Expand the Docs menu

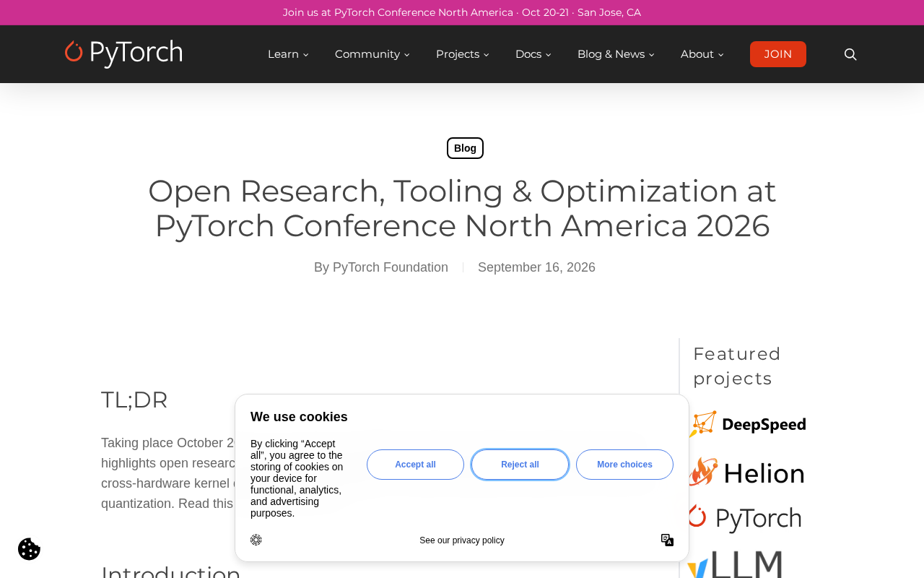(x=533, y=54)
